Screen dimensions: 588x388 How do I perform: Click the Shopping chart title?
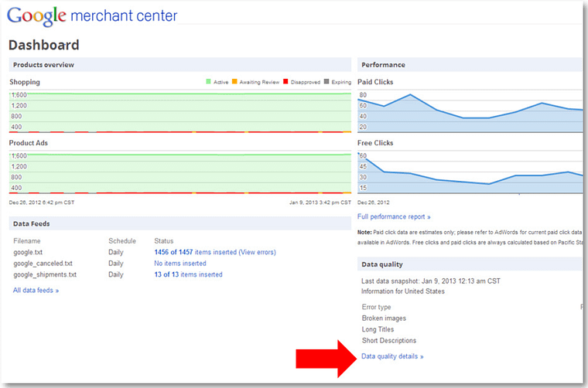25,82
